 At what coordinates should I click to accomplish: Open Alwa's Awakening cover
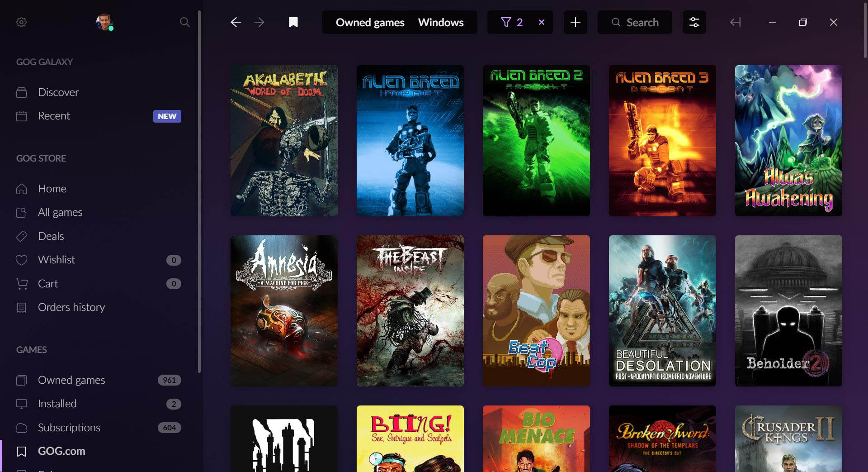(788, 141)
